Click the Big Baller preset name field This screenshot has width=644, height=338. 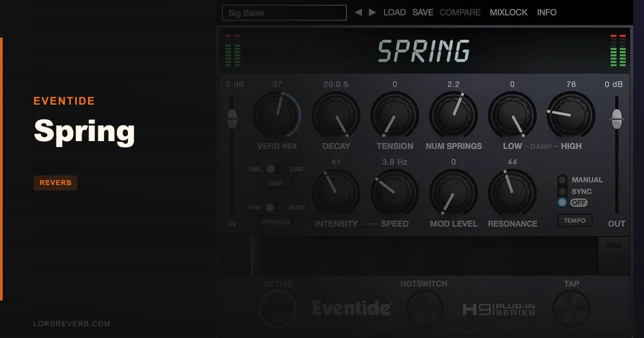(284, 13)
